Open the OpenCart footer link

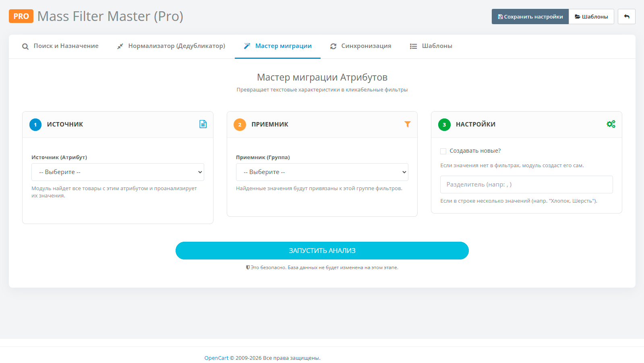click(x=216, y=358)
